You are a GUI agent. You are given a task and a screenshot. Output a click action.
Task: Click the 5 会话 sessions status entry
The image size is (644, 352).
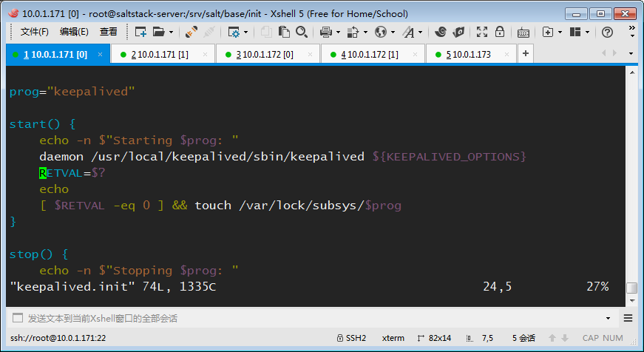tap(523, 338)
